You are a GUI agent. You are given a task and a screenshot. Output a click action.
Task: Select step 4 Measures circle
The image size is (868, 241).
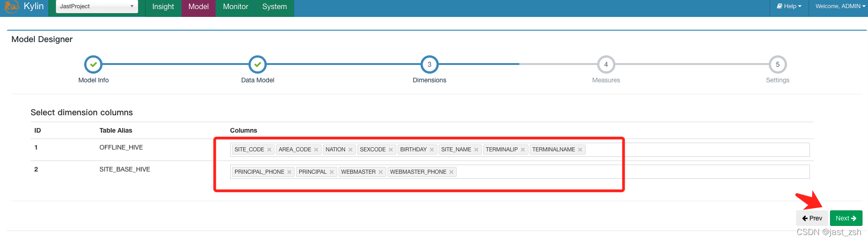(x=606, y=64)
